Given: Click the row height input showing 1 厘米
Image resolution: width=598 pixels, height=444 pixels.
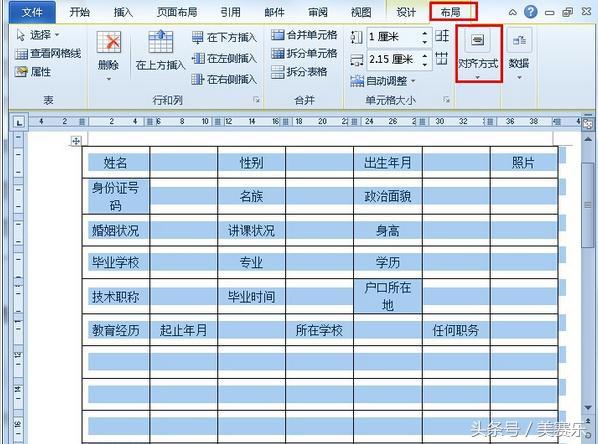Looking at the screenshot, I should pyautogui.click(x=393, y=37).
